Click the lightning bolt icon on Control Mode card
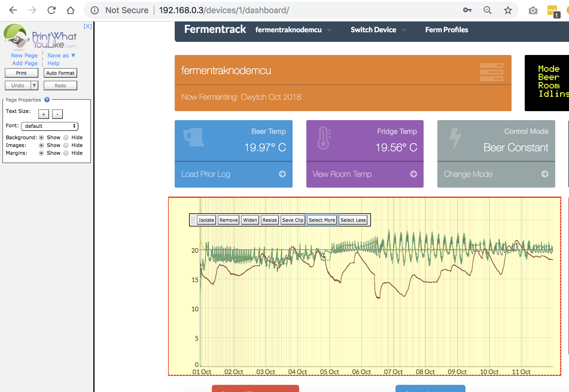 455,139
